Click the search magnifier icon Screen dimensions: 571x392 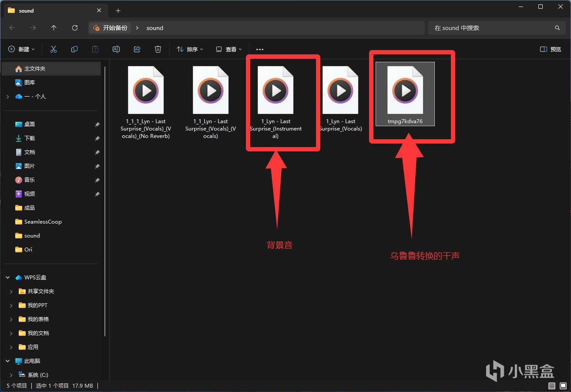(x=557, y=28)
